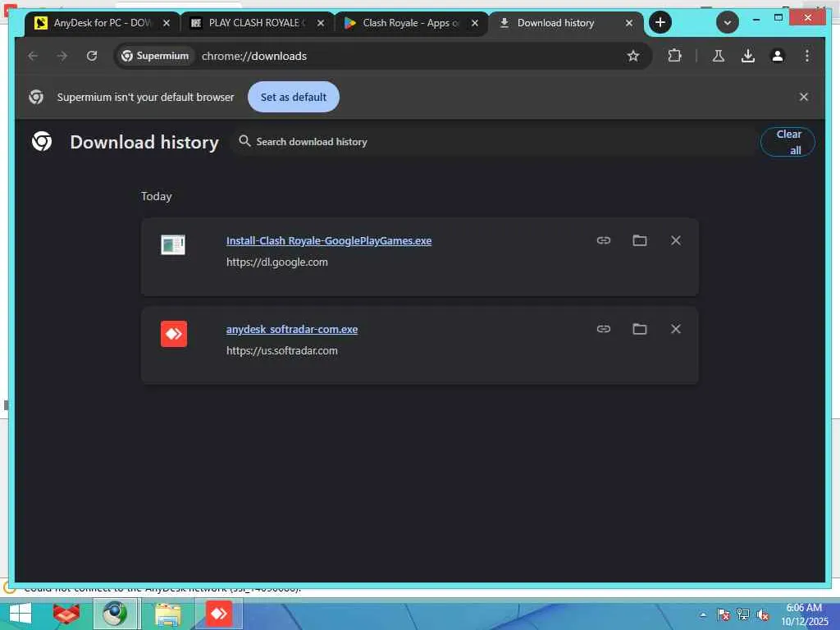Click Set as default button
Image resolution: width=840 pixels, height=630 pixels.
[x=293, y=97]
